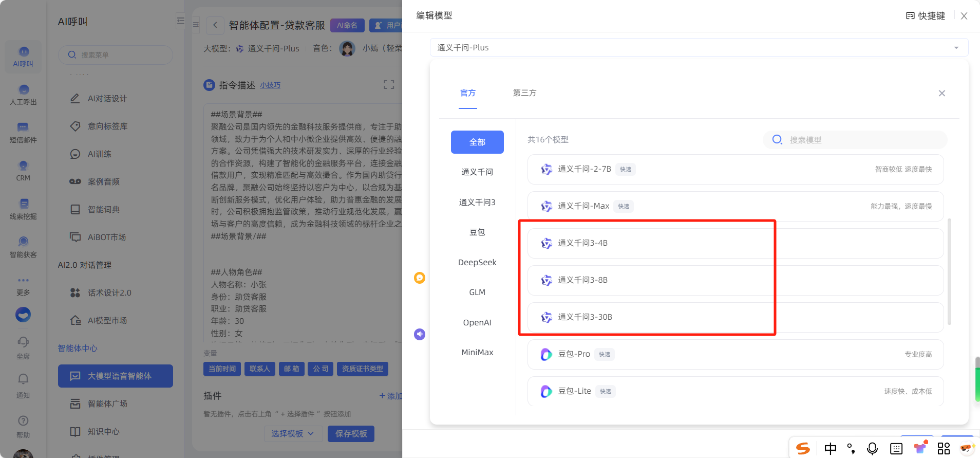
Task: Focus the 搜索菜单 search field
Action: [x=116, y=54]
